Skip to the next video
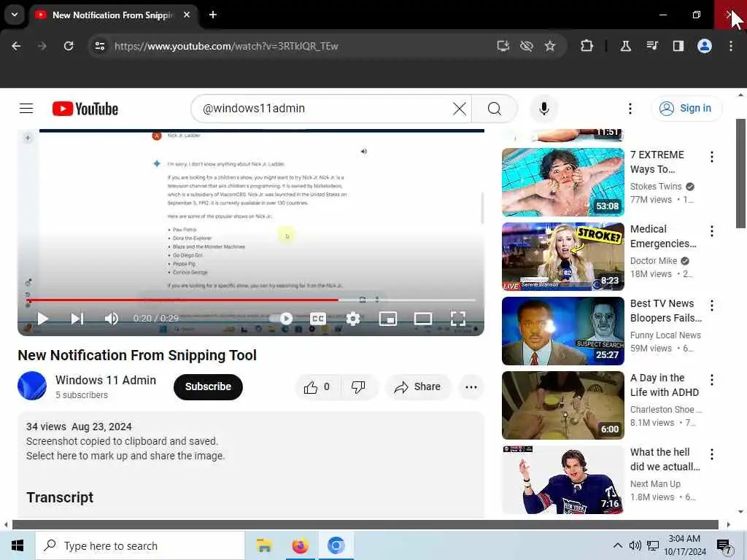This screenshot has height=560, width=747. point(77,319)
